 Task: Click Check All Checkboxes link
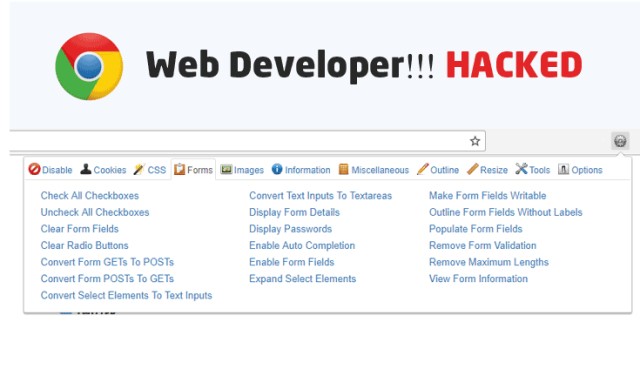(x=90, y=196)
